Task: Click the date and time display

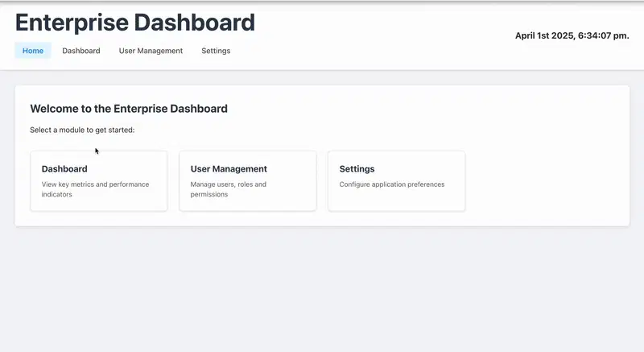Action: [572, 35]
